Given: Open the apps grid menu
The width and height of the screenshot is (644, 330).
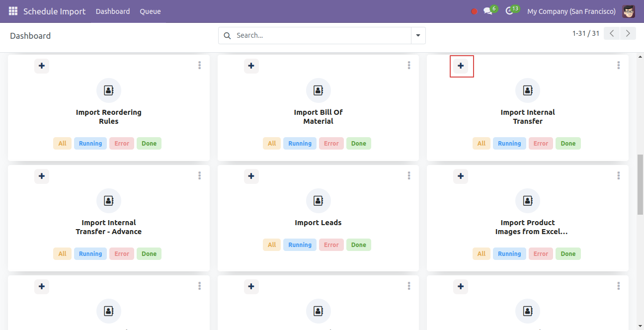Looking at the screenshot, I should click(x=13, y=11).
